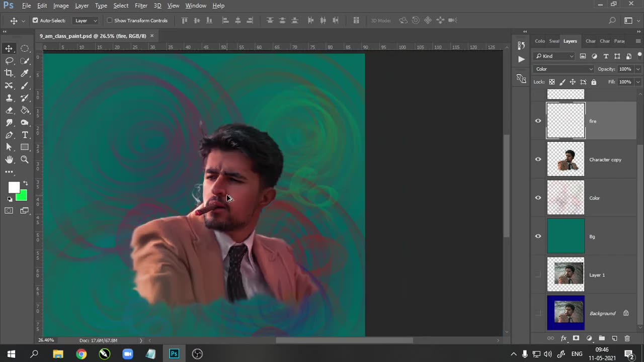Select the Crop tool
This screenshot has width=644, height=362.
tap(9, 73)
